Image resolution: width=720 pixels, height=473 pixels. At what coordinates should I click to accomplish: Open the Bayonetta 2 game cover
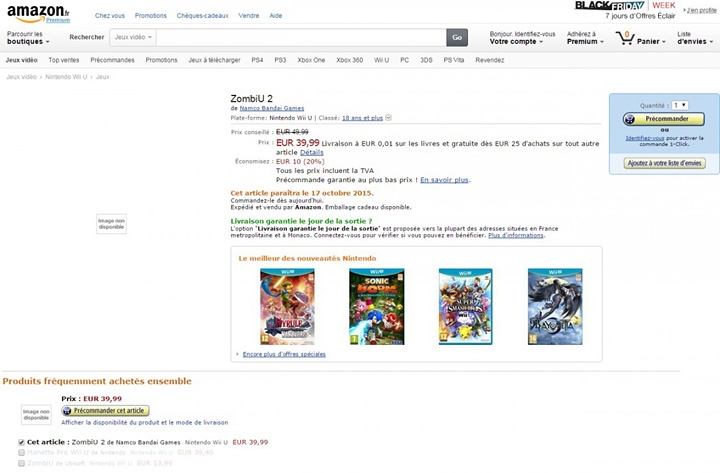pyautogui.click(x=555, y=305)
